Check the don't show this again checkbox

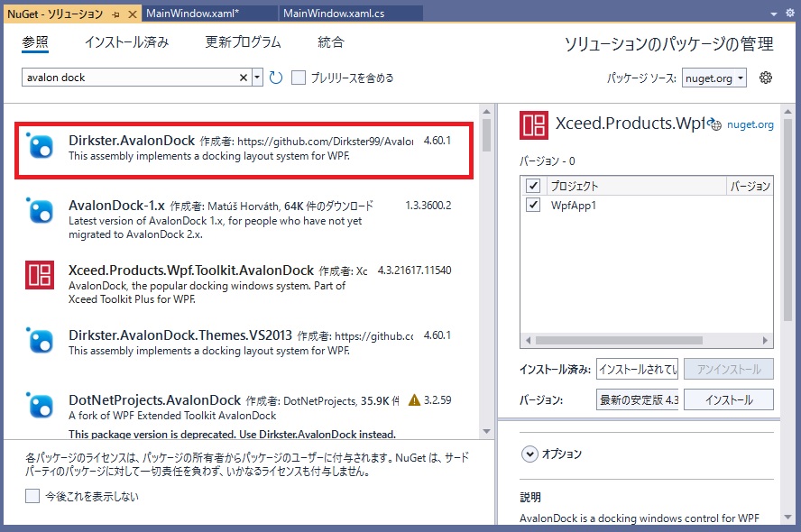(32, 496)
